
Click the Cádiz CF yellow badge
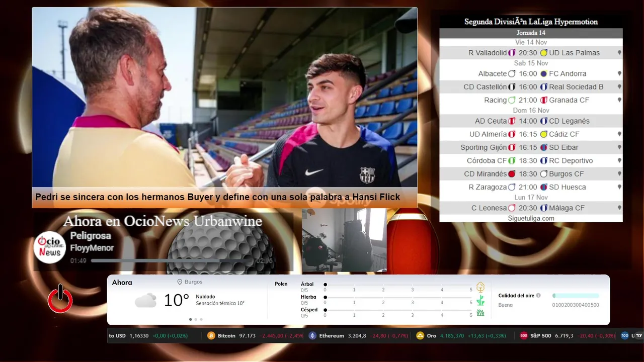(x=543, y=134)
